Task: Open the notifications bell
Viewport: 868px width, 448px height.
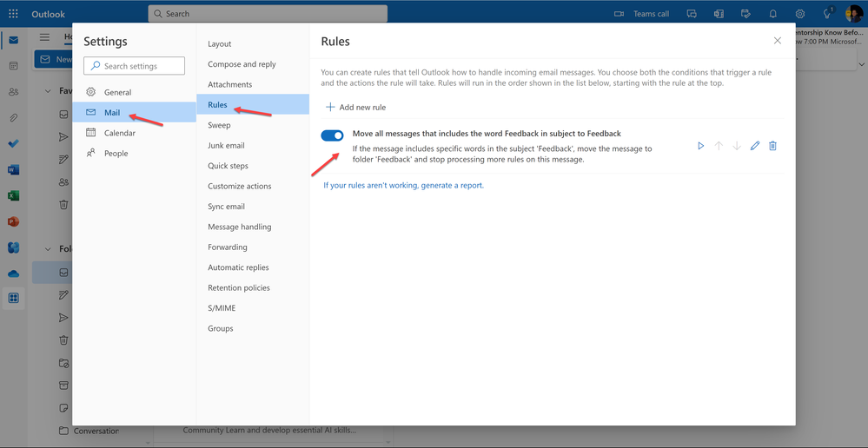Action: point(773,14)
